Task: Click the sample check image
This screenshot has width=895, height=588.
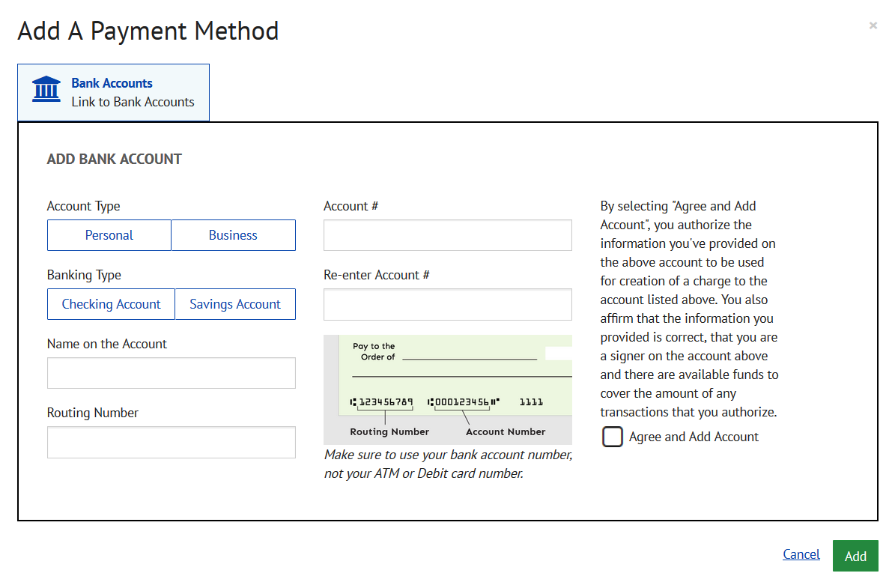Action: coord(448,390)
